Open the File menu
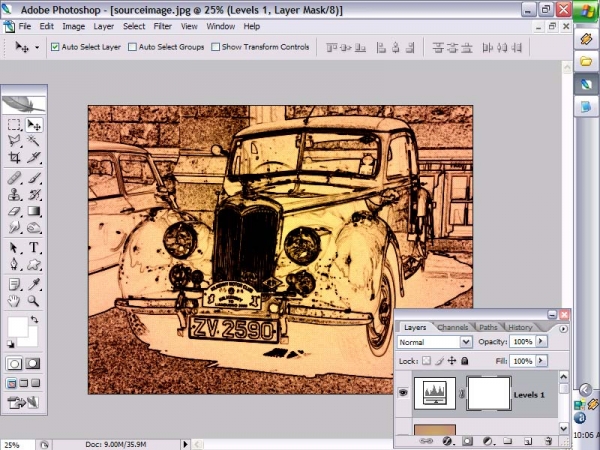Screen dimensions: 600x450 (x=25, y=26)
